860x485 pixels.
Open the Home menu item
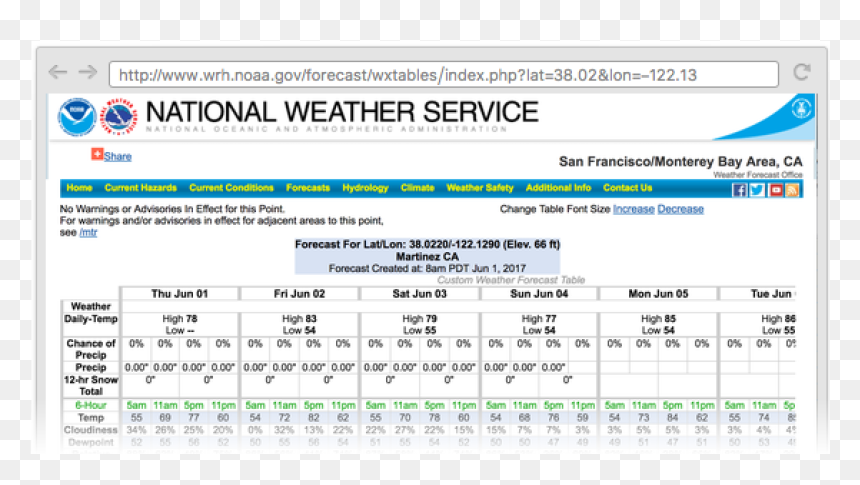click(80, 188)
